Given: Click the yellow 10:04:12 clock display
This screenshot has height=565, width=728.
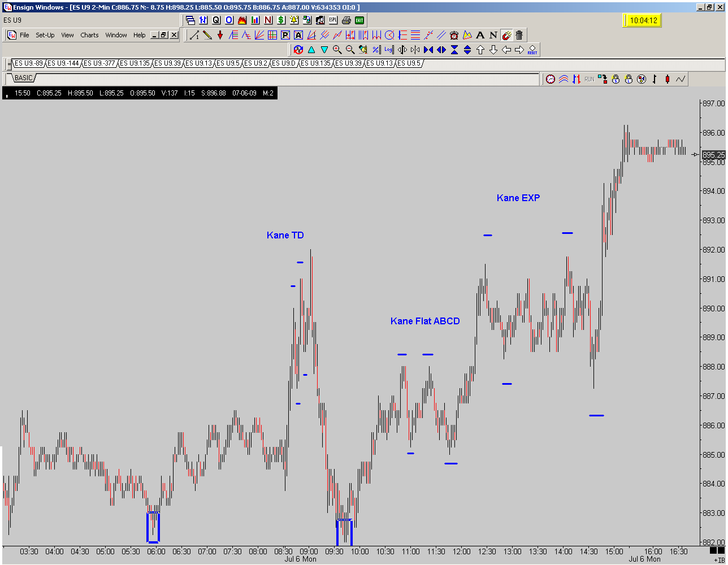Looking at the screenshot, I should [643, 20].
